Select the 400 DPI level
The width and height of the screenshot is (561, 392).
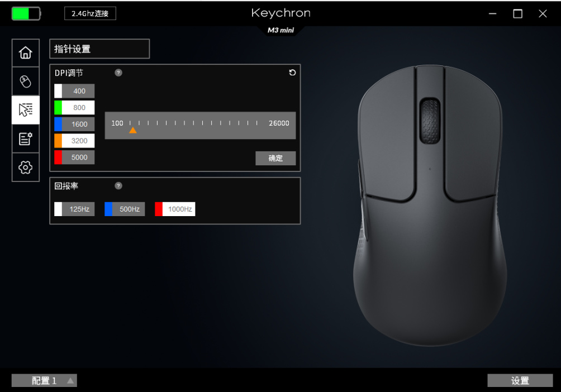point(74,91)
